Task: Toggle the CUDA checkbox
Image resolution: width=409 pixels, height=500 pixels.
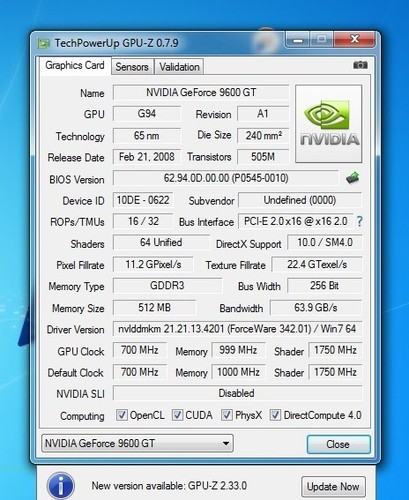Action: click(x=177, y=415)
